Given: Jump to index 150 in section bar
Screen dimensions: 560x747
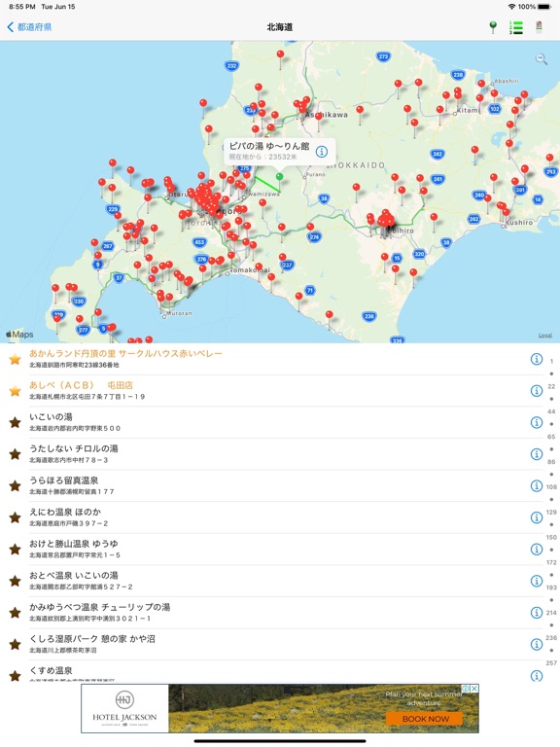Looking at the screenshot, I should 551,537.
